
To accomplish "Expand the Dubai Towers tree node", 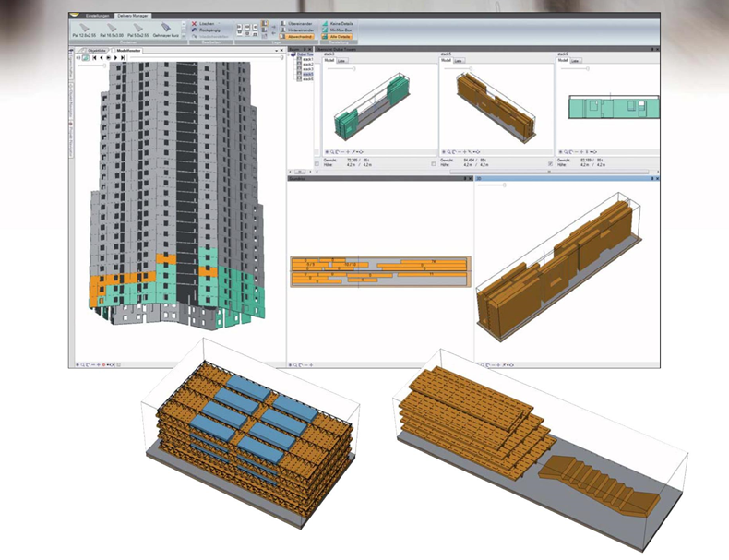I will [292, 55].
